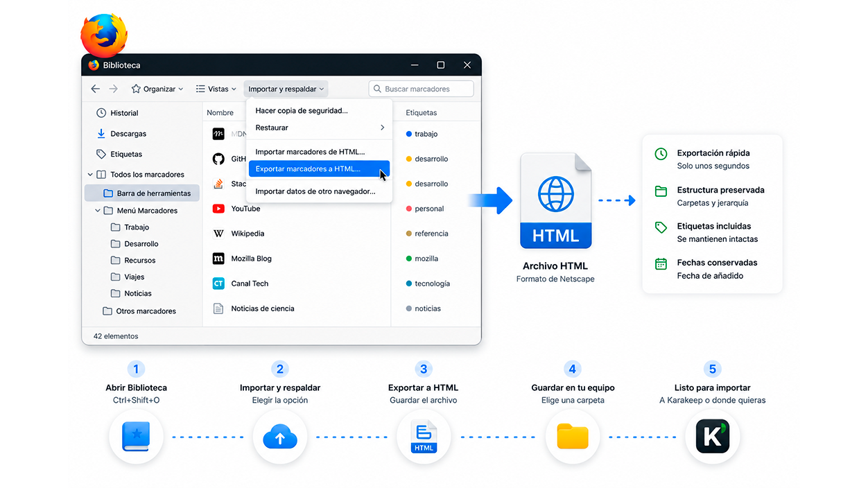Click the large Firefox logo above the window
Viewport: 868px width, 488px height.
click(x=104, y=35)
